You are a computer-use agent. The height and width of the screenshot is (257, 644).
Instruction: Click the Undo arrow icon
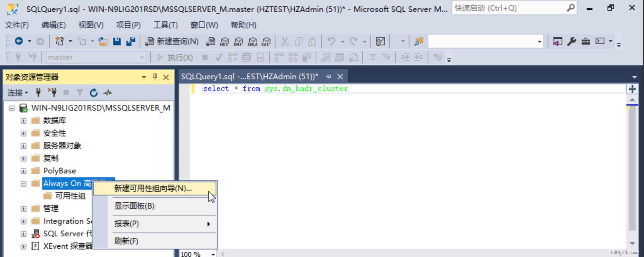(331, 41)
